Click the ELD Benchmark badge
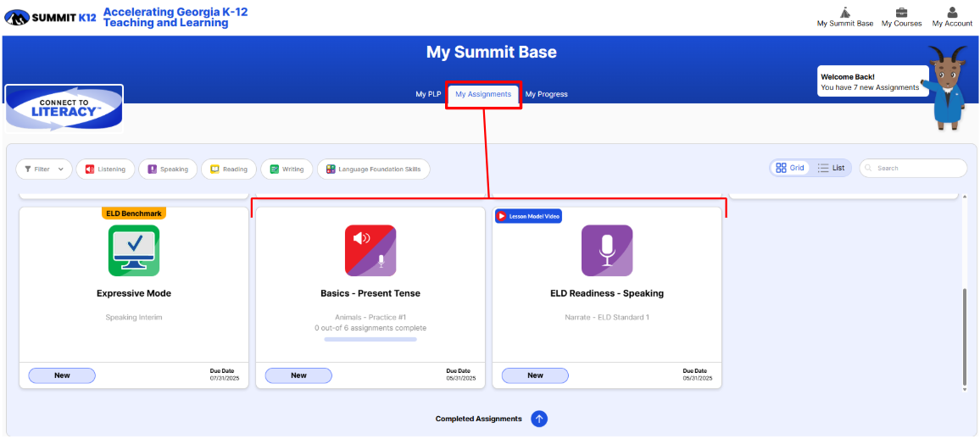 (x=134, y=213)
